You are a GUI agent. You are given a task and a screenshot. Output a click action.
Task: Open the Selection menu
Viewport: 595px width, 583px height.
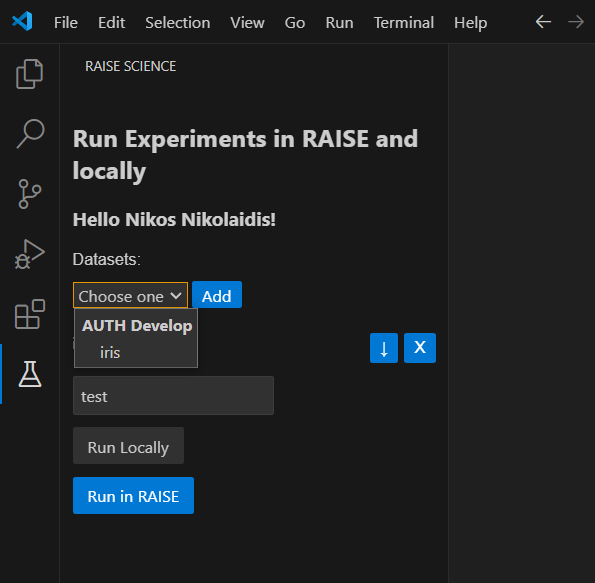tap(178, 23)
